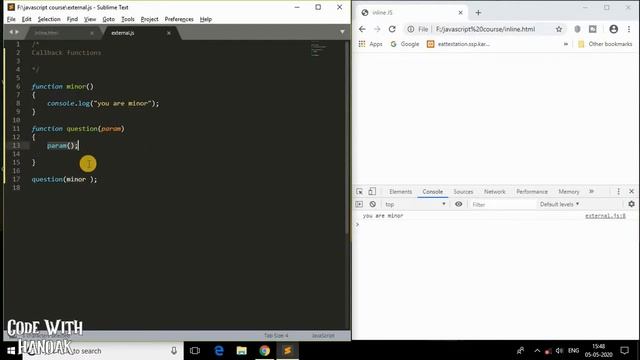Image resolution: width=640 pixels, height=360 pixels.
Task: Click the Chrome back arrow
Action: [362, 29]
